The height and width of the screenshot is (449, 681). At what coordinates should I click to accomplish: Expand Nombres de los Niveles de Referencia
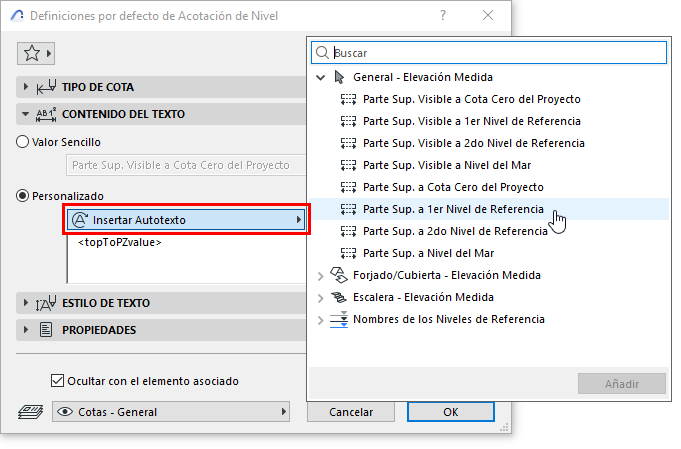(321, 320)
